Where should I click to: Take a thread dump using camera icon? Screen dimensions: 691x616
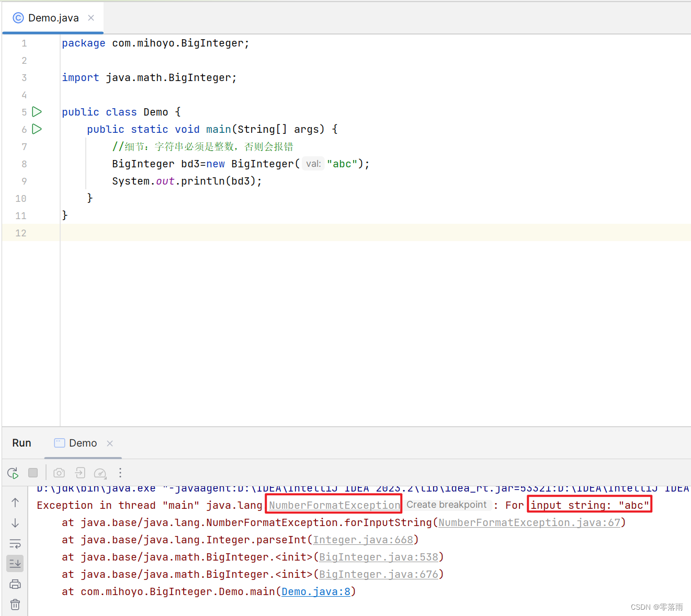(x=59, y=472)
